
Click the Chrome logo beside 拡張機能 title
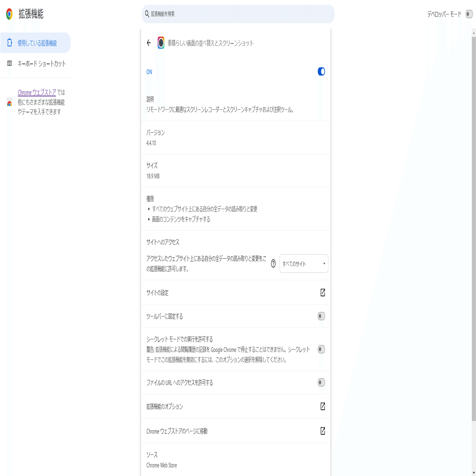[x=10, y=14]
